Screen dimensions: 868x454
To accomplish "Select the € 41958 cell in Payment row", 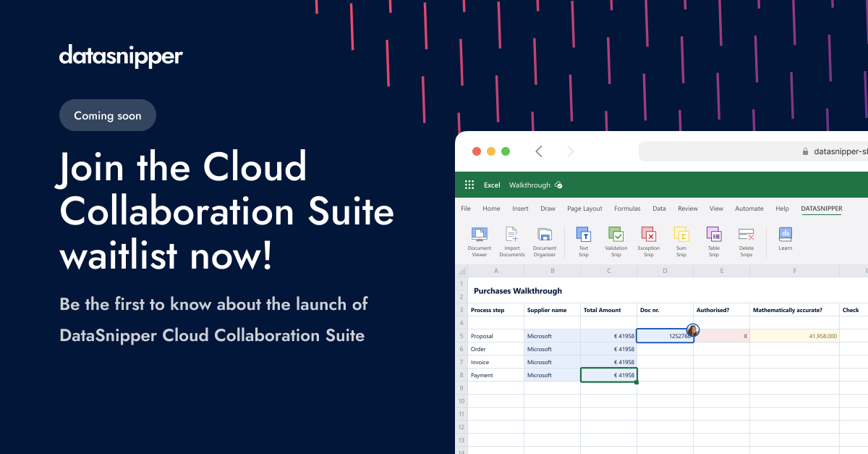I will (609, 375).
